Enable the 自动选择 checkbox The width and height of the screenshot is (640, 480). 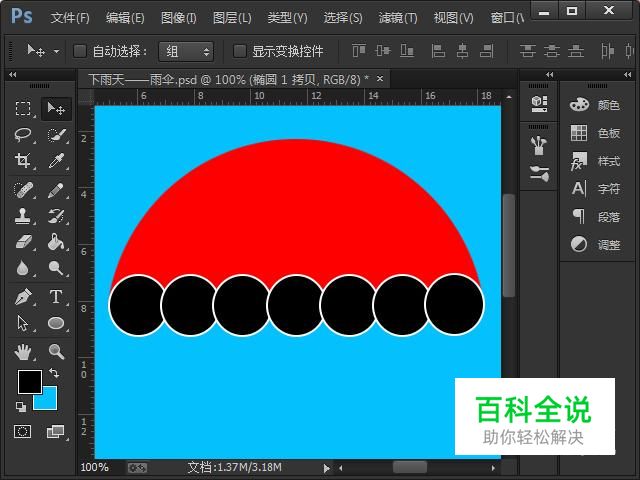pos(80,51)
